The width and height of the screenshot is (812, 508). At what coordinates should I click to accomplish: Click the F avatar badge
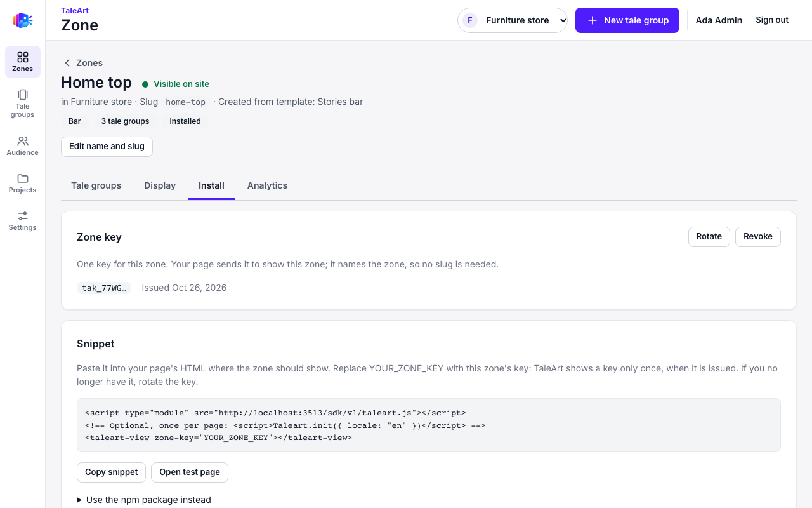(x=470, y=20)
